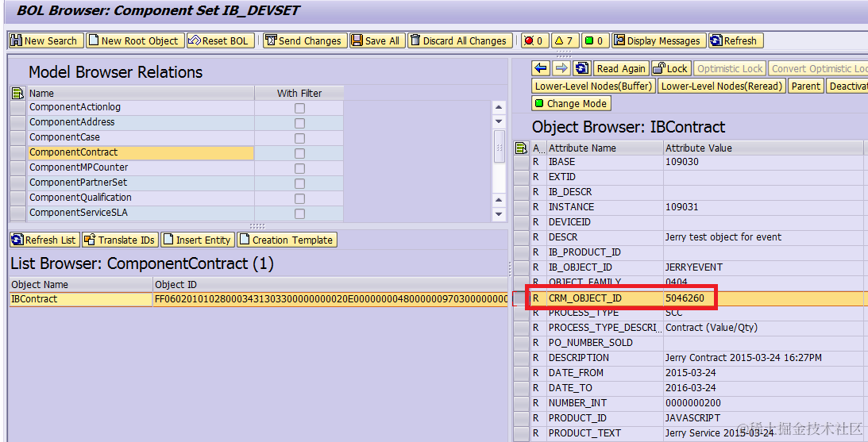The image size is (868, 442).
Task: Click Save All button
Action: coord(377,41)
